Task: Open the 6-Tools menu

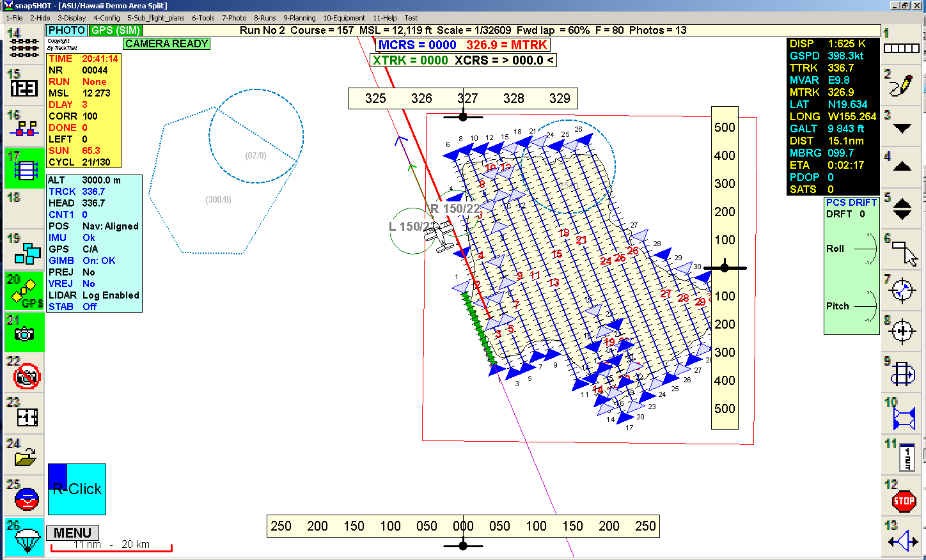Action: click(x=203, y=18)
